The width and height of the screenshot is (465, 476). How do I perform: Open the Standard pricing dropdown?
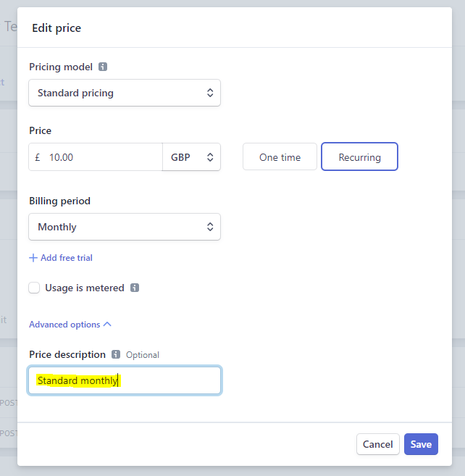pos(125,93)
